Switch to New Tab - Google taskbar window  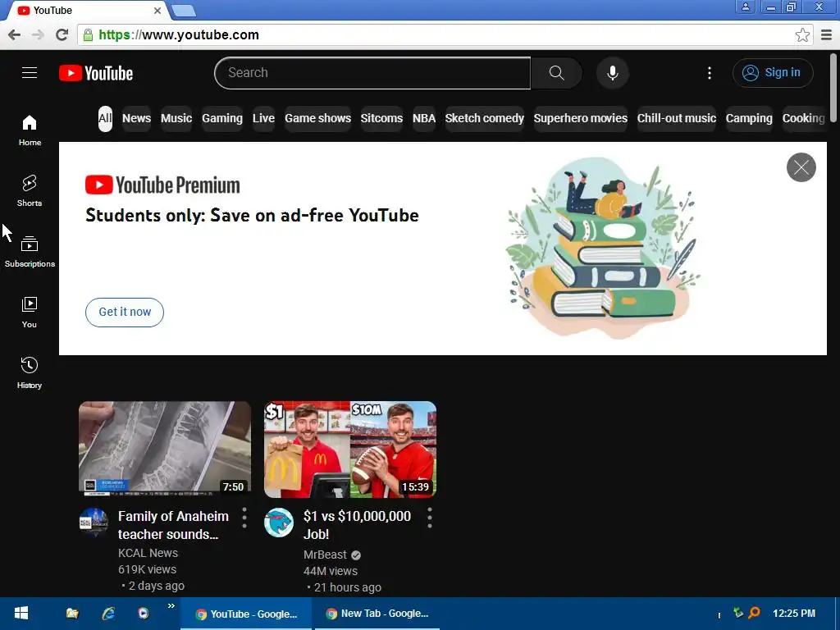(377, 614)
